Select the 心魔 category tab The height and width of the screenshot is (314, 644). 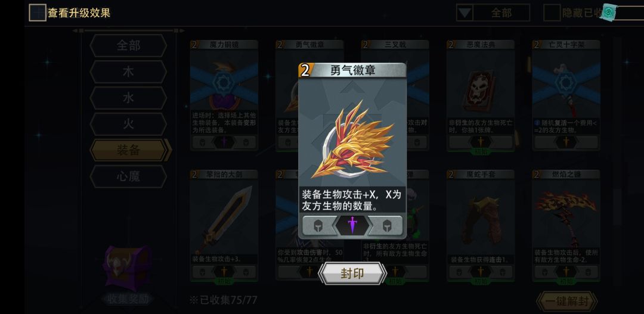(128, 176)
